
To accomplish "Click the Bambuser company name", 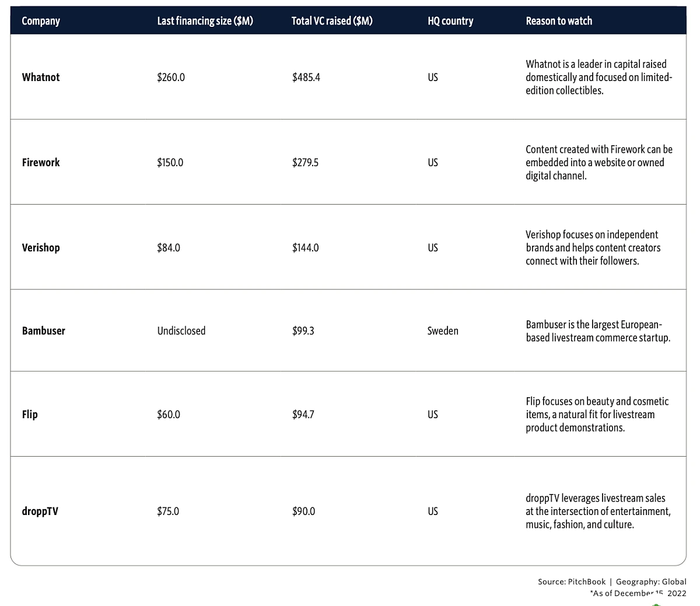I will 44,331.
